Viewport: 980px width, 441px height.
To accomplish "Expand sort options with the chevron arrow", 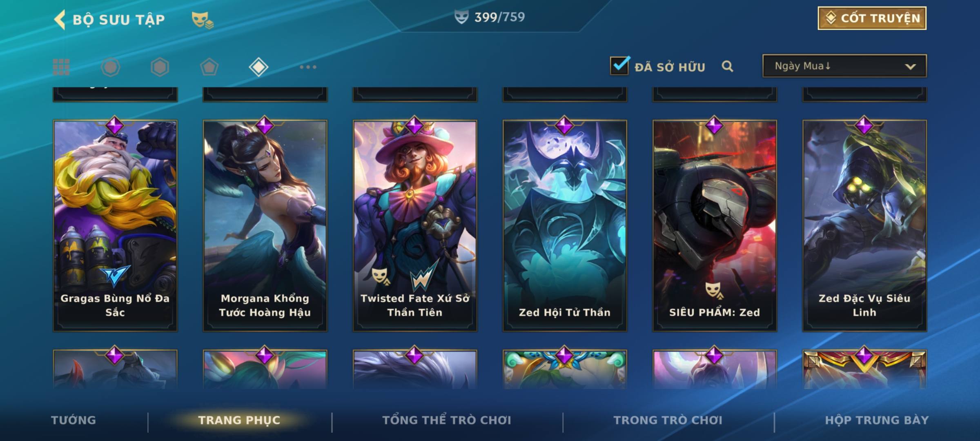I will [910, 67].
